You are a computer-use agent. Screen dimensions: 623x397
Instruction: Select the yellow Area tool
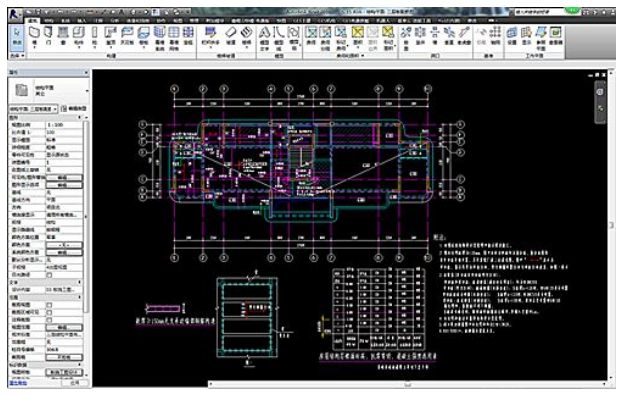click(x=358, y=37)
